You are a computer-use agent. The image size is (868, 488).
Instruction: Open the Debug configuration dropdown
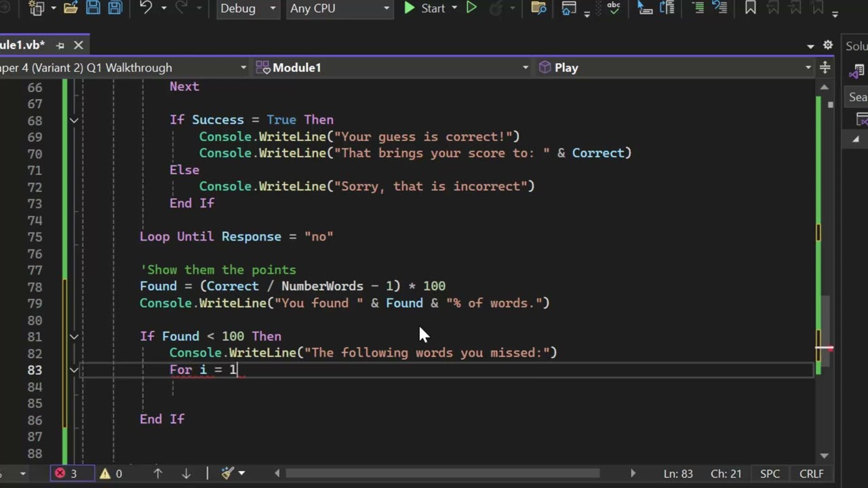(248, 8)
